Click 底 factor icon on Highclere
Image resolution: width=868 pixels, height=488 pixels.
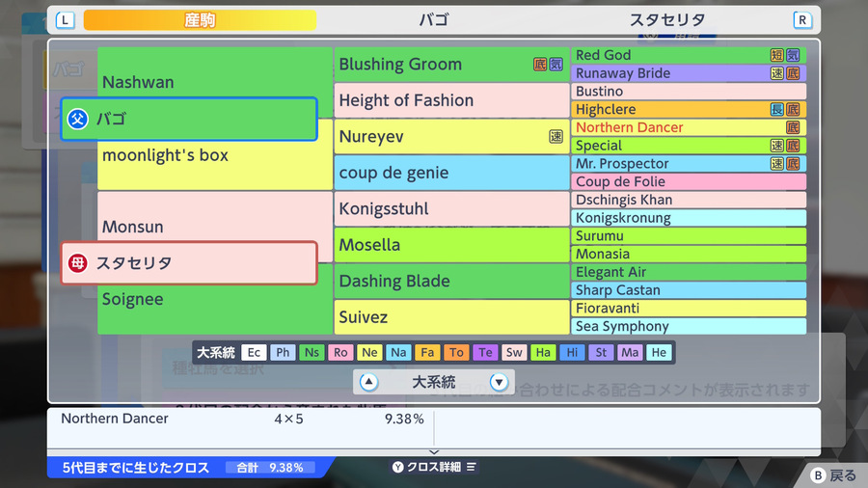pos(793,109)
